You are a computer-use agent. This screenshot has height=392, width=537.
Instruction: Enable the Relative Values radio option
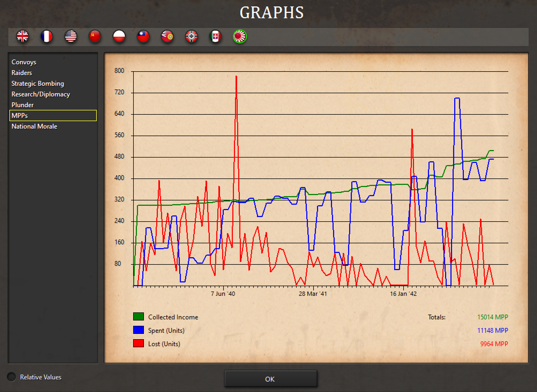tap(11, 377)
